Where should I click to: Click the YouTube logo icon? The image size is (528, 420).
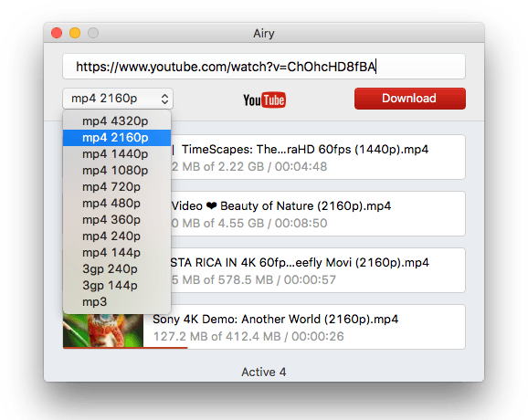pos(265,100)
